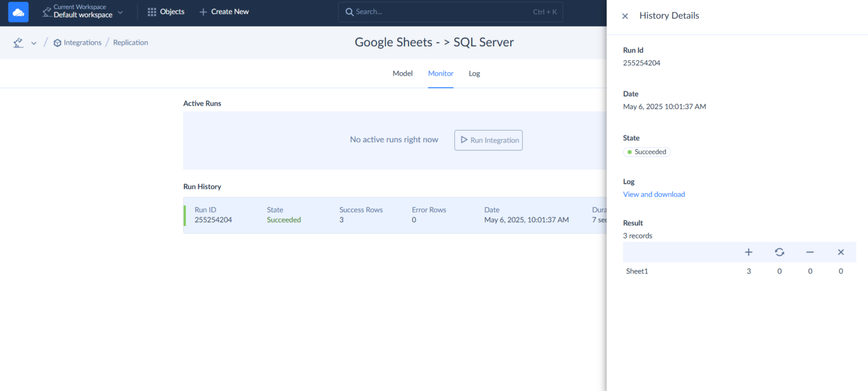Viewport: 868px width, 391px height.
Task: Switch to the Log tab
Action: point(474,73)
